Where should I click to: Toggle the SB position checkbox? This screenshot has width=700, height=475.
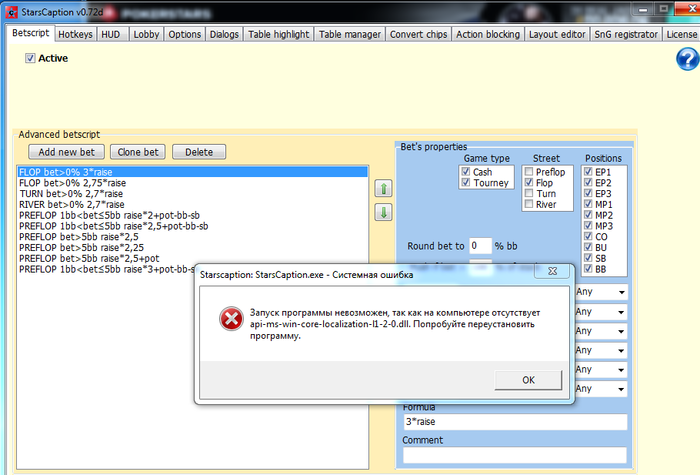(588, 258)
